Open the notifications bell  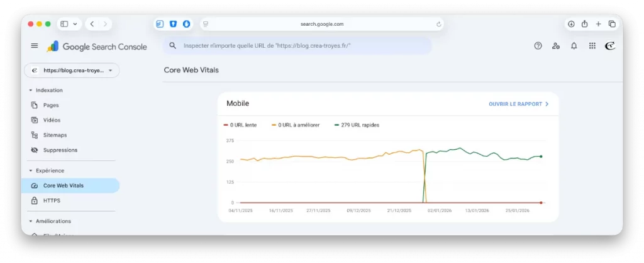[x=574, y=46]
